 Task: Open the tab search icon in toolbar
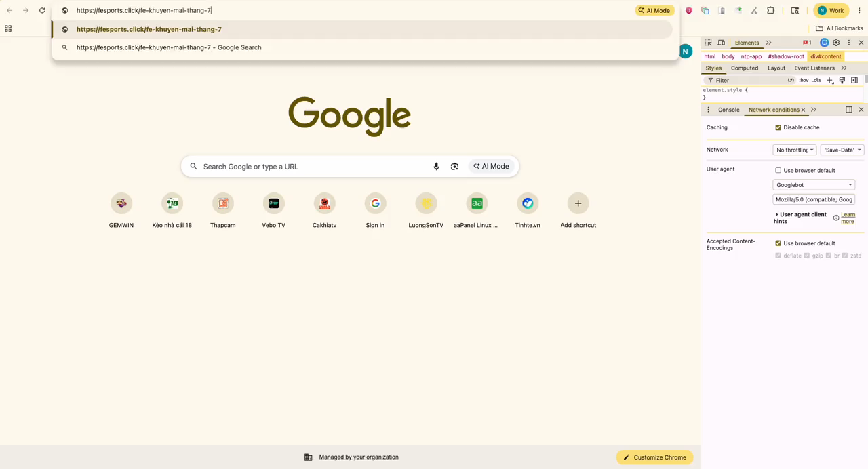coord(795,10)
